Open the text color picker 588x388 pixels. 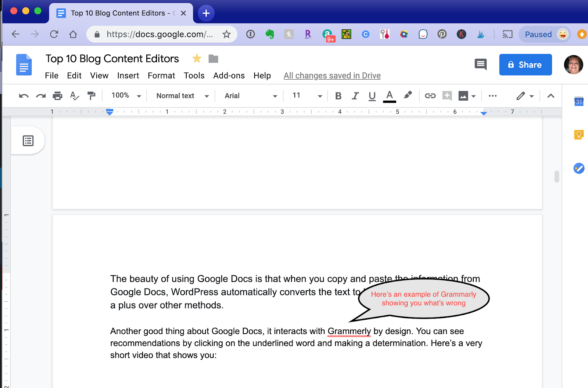tap(390, 96)
